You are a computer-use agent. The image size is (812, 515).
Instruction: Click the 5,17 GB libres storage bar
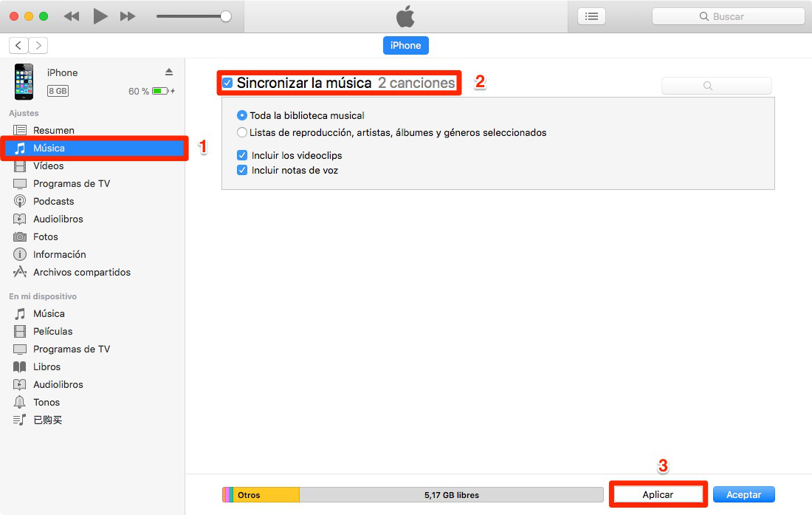point(451,495)
